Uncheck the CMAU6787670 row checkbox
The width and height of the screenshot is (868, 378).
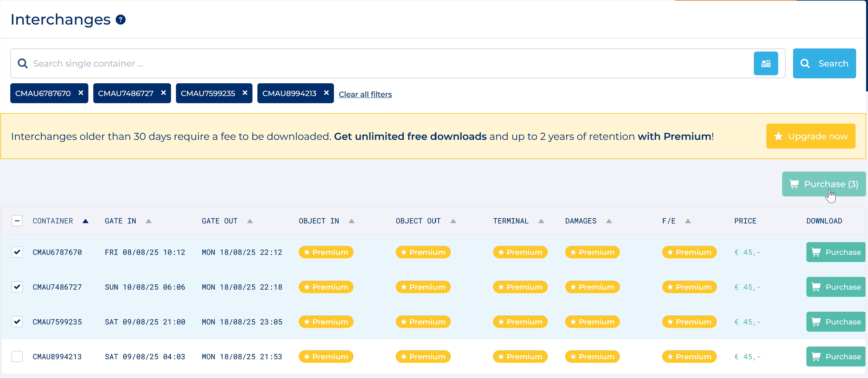17,252
